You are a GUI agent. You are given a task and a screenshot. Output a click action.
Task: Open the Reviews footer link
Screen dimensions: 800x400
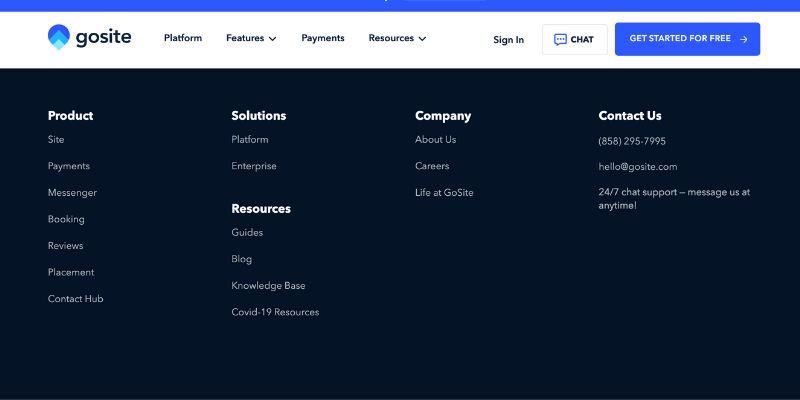pyautogui.click(x=66, y=245)
